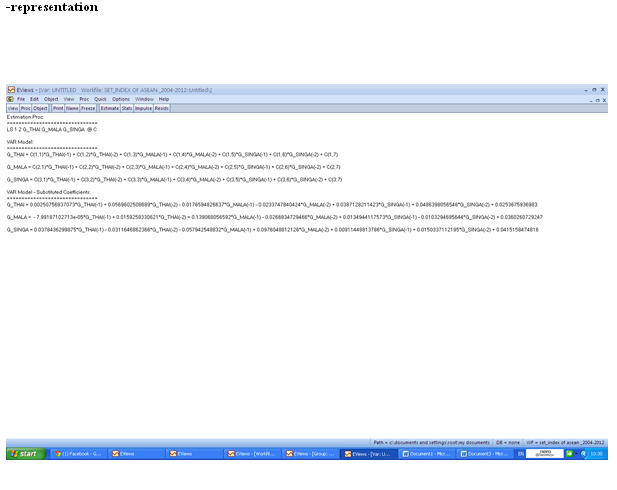Open the View menu in menu bar
This screenshot has height=490, width=617.
pos(69,99)
